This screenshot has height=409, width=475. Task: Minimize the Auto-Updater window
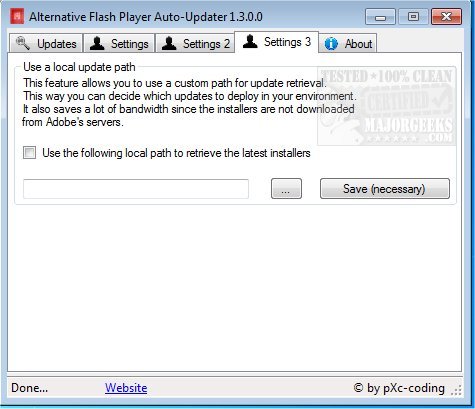pyautogui.click(x=380, y=16)
